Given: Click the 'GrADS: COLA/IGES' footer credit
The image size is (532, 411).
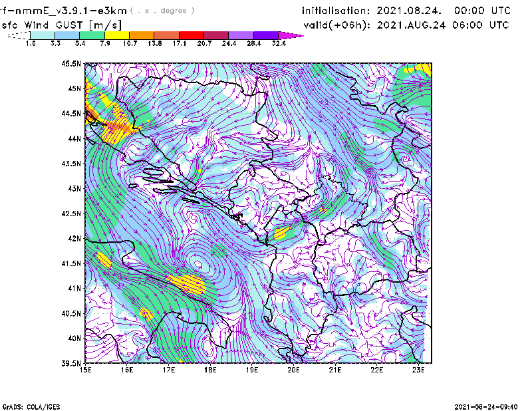Looking at the screenshot, I should click(31, 407).
